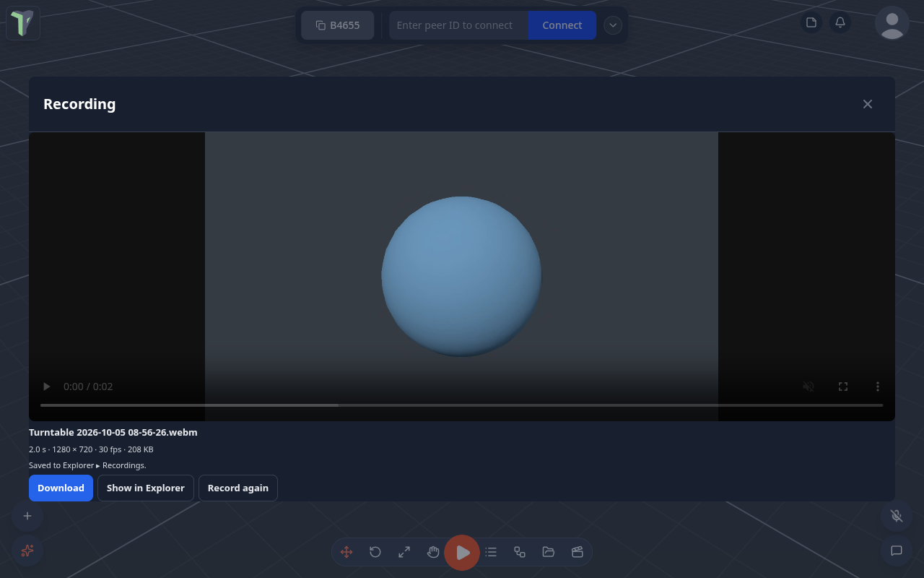Open the notifications bell
924x578 pixels.
pyautogui.click(x=840, y=22)
